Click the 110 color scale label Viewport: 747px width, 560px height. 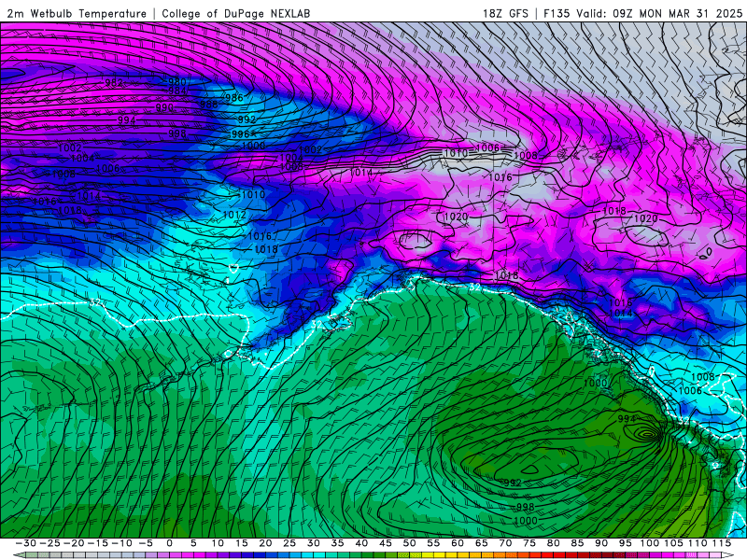pos(698,543)
